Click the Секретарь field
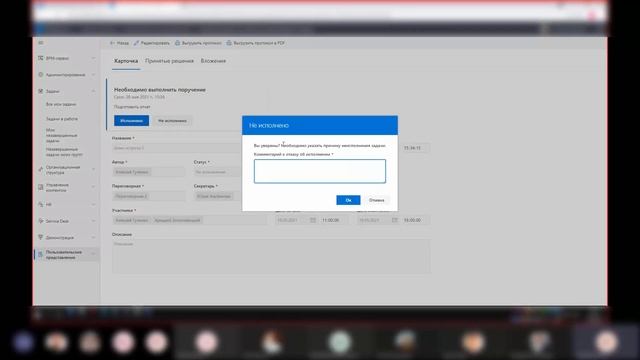 (x=218, y=196)
